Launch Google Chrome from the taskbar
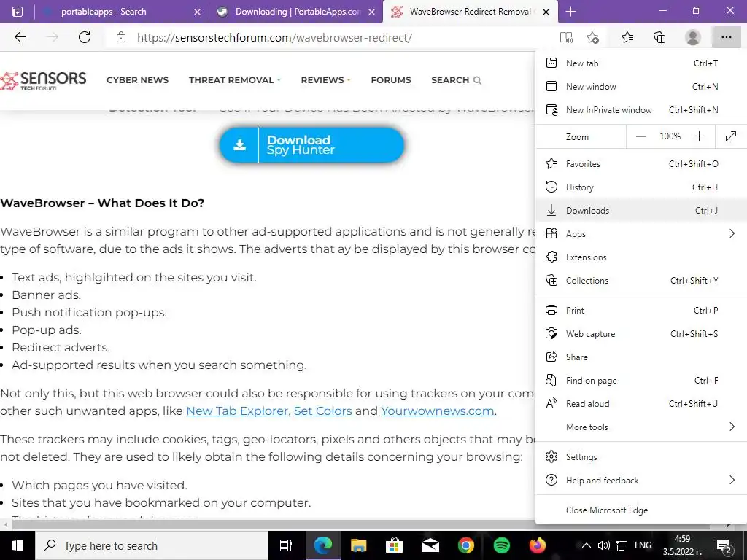747x560 pixels. [x=466, y=545]
